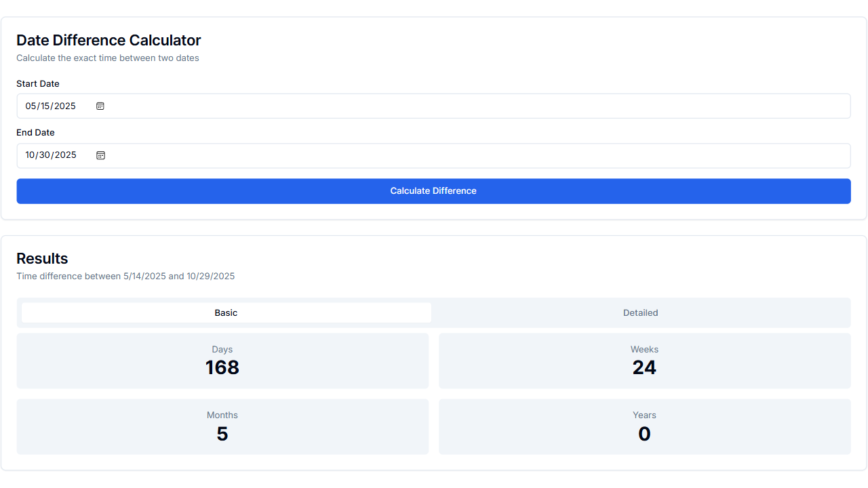Click the Days result card showing 168
Image resolution: width=868 pixels, height=488 pixels.
point(222,360)
